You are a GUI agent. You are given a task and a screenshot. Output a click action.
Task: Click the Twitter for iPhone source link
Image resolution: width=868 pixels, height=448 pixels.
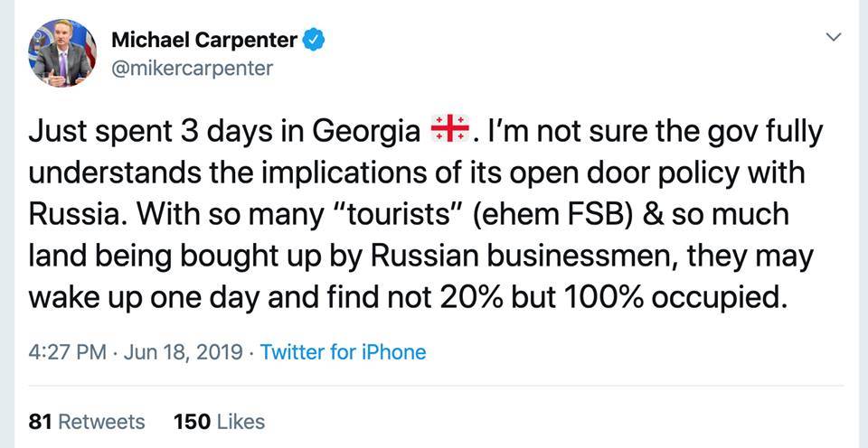point(343,351)
